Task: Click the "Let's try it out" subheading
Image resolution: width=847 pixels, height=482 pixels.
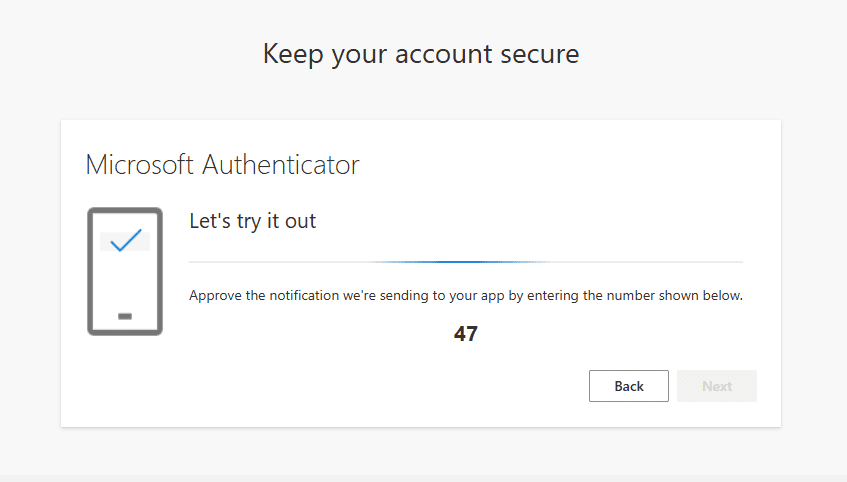Action: (253, 221)
